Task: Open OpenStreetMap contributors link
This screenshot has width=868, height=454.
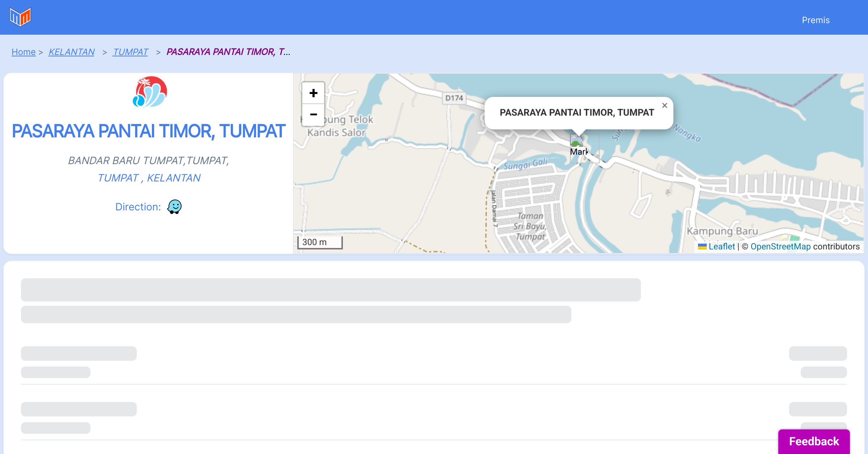Action: (x=780, y=247)
